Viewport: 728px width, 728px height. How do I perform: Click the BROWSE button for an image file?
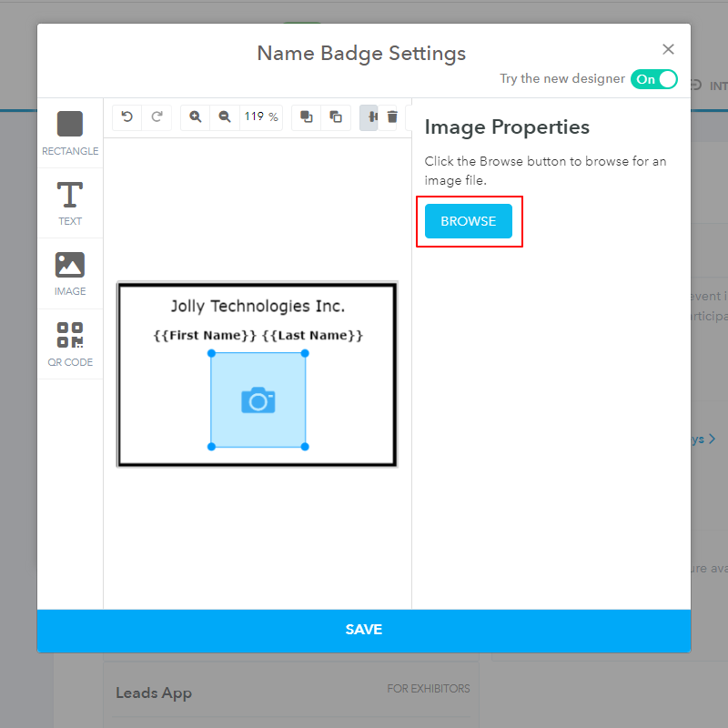468,220
